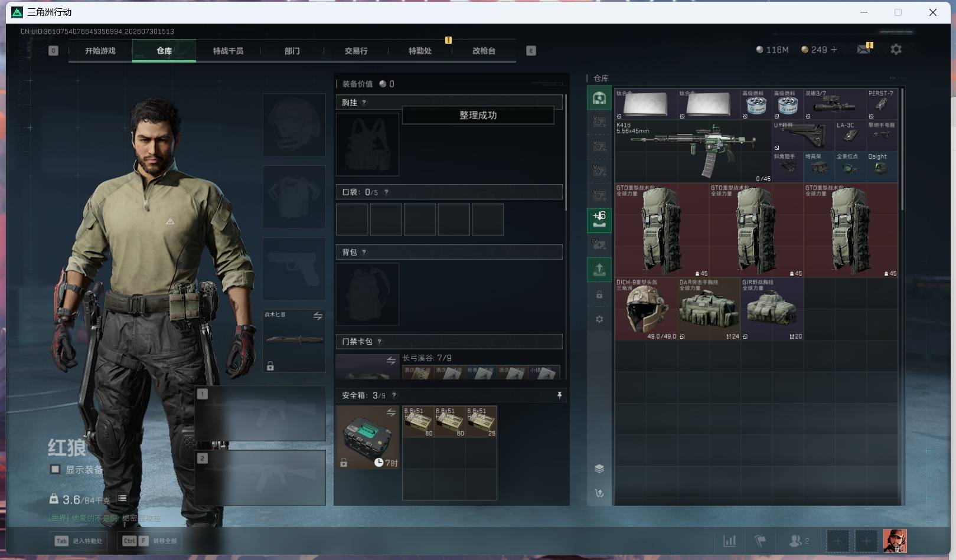Screen dimensions: 956x560
Task: Swap the secure container via arrows icon
Action: pos(391,412)
